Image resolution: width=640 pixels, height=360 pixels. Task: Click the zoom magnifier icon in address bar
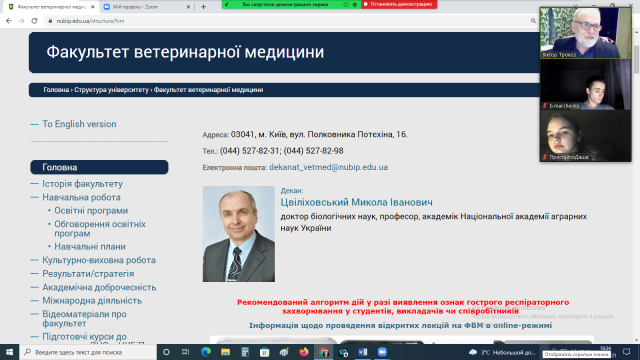tap(533, 21)
